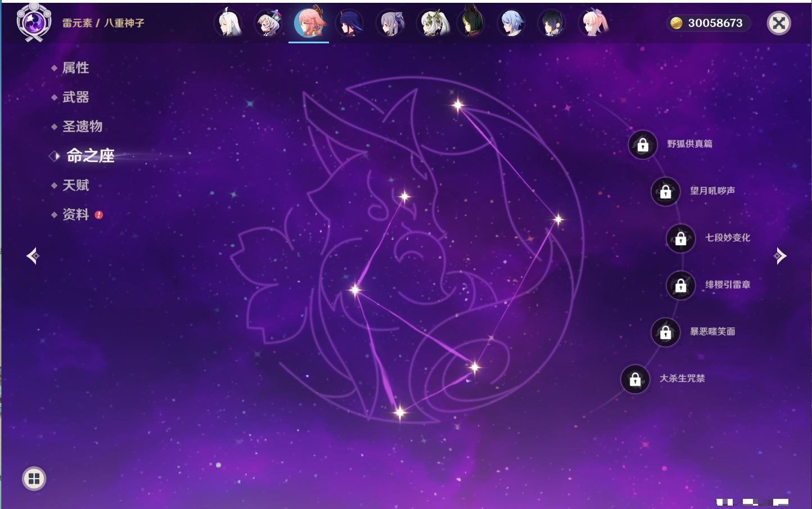Click the 望月吼哕声 constellation label

(x=712, y=191)
